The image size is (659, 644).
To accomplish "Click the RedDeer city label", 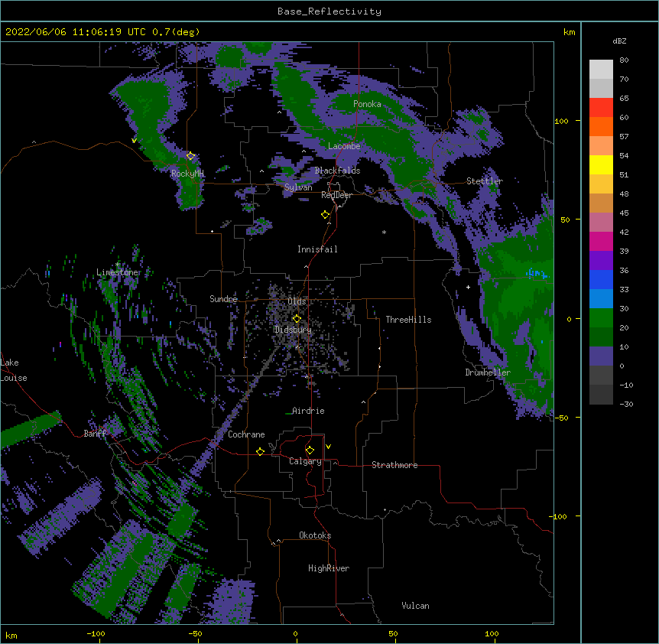I will tap(336, 195).
